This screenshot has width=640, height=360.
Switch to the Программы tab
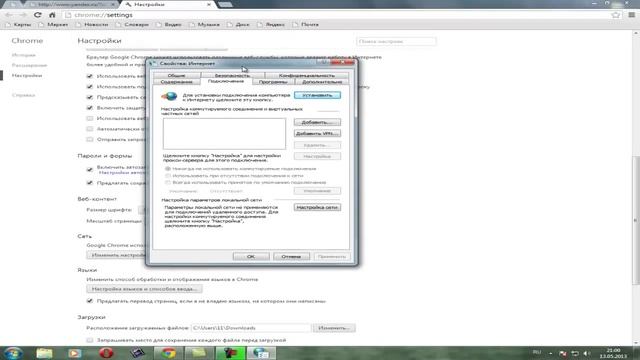point(273,82)
